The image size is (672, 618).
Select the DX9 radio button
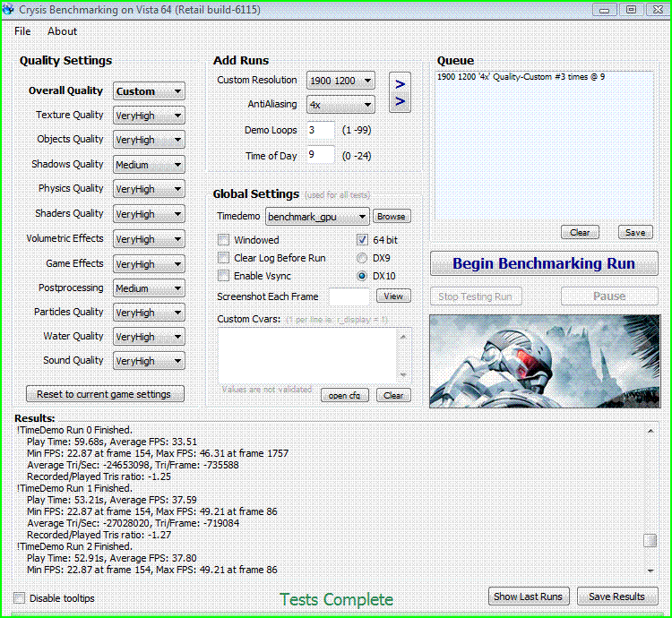362,258
